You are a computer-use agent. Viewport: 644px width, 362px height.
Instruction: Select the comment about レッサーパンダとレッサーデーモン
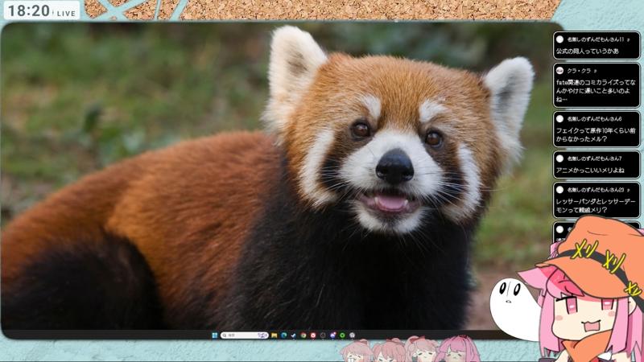pyautogui.click(x=597, y=200)
